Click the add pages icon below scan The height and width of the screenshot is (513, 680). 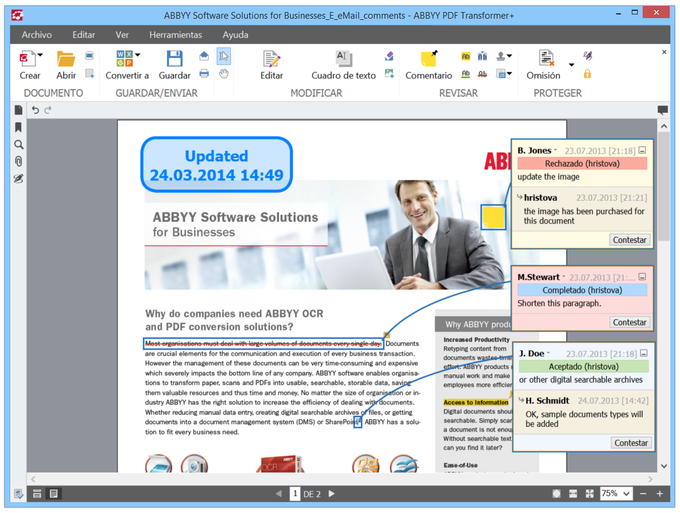89,74
